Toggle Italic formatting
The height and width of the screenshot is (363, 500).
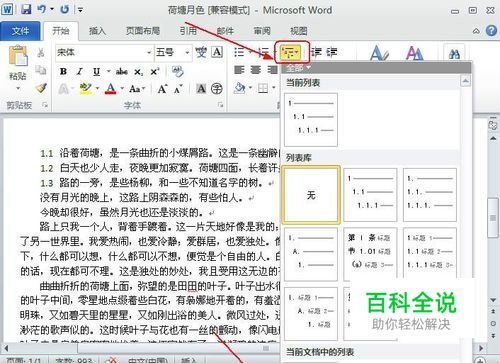click(79, 71)
